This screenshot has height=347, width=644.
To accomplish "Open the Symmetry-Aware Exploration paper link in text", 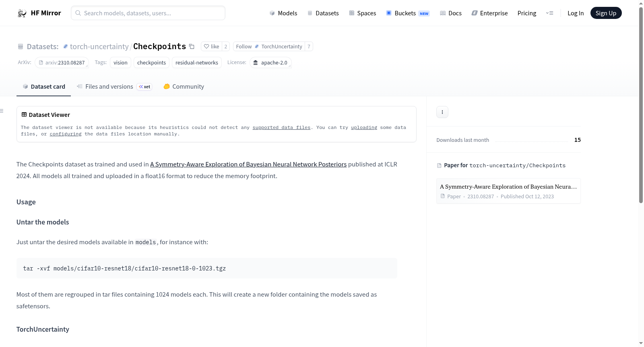I will coord(248,164).
